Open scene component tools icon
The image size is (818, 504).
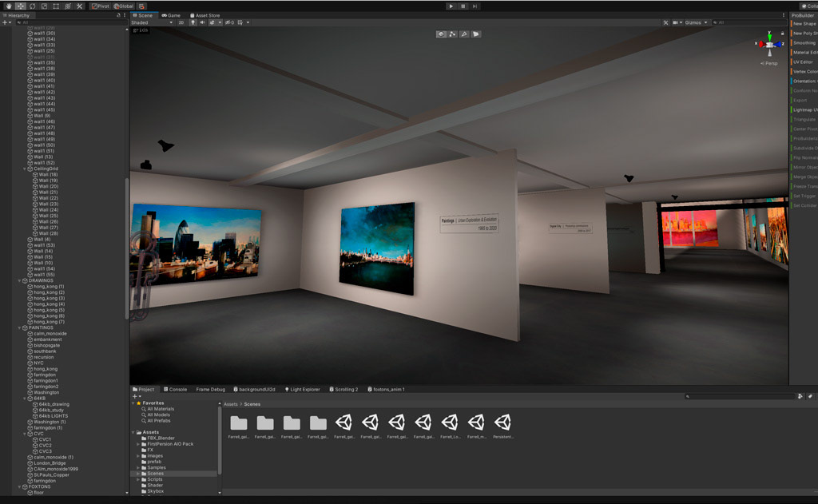tap(665, 22)
